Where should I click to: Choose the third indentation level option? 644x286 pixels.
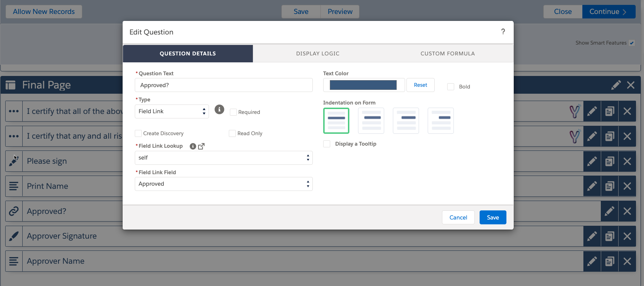(x=406, y=121)
